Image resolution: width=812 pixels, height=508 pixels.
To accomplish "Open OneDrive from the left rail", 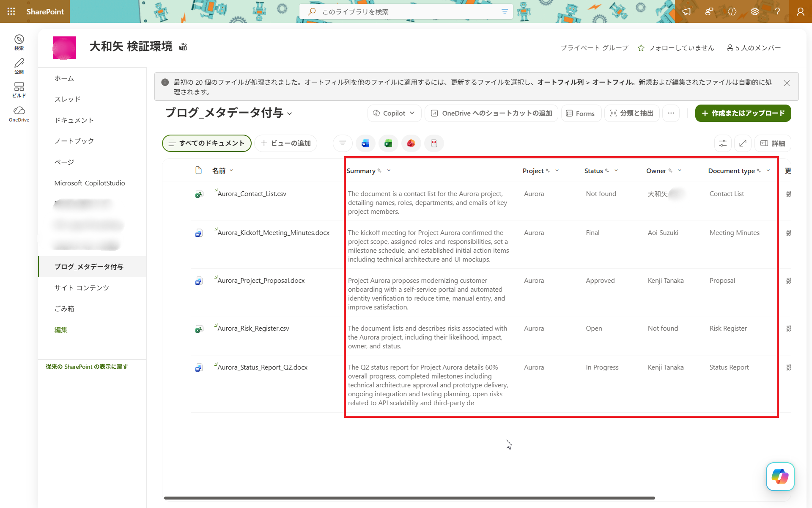I will click(x=19, y=114).
